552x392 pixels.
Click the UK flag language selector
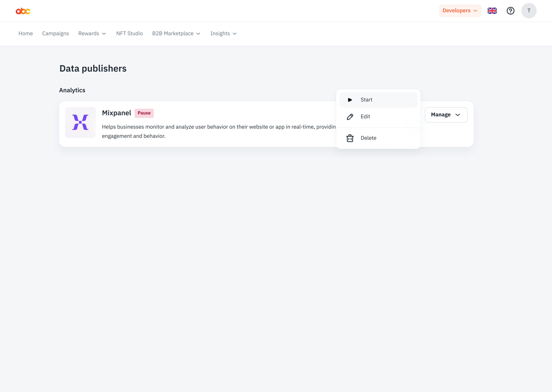tap(492, 11)
